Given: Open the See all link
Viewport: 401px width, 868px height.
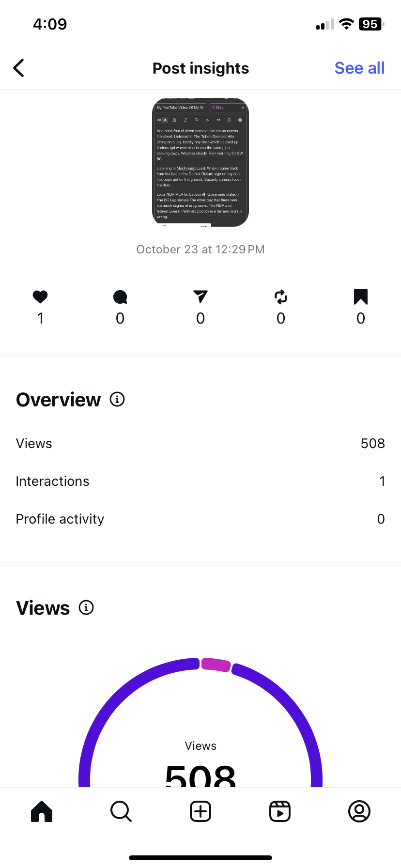Looking at the screenshot, I should tap(359, 68).
